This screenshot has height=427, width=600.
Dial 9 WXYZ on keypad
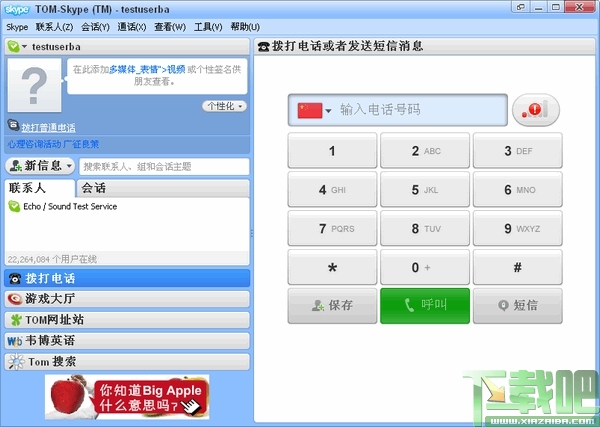point(517,228)
